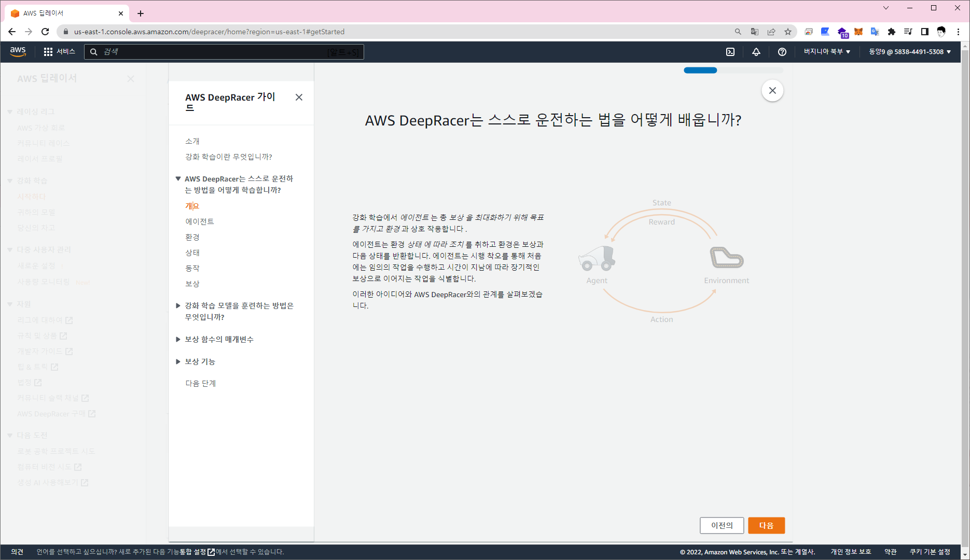Collapse 강화 학습 sidebar section

coord(10,181)
